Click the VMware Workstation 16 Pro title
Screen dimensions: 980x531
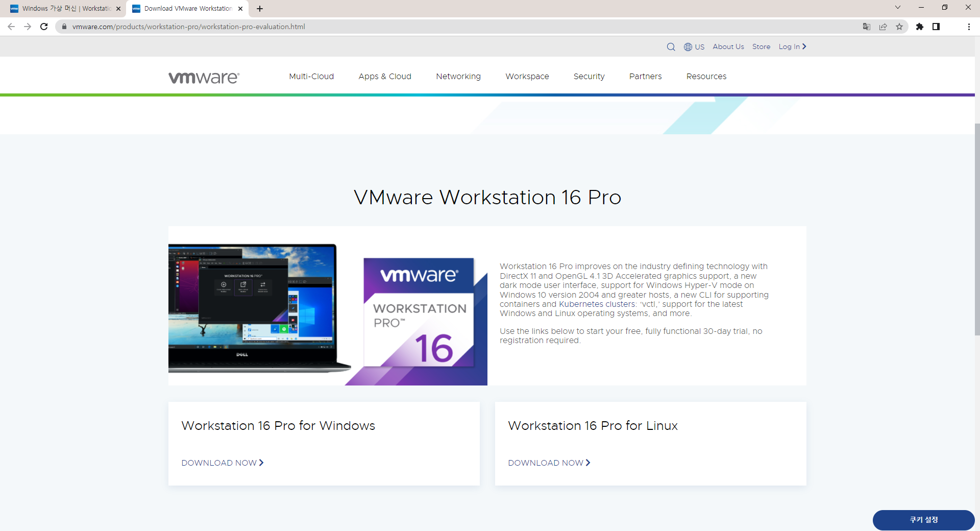[487, 197]
